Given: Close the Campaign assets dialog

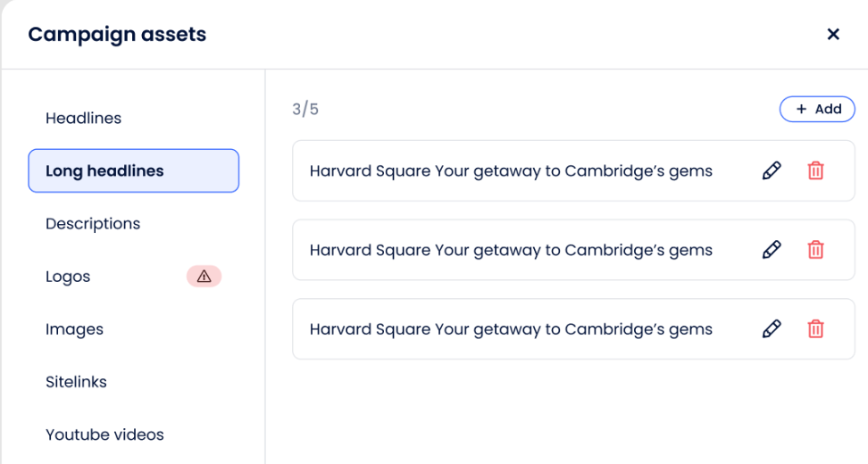Looking at the screenshot, I should tap(833, 34).
